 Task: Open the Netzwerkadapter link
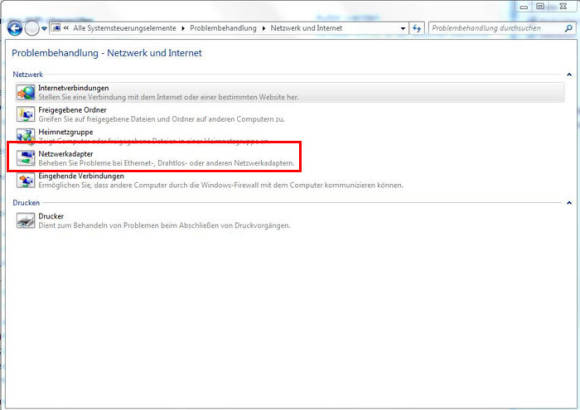click(x=65, y=154)
